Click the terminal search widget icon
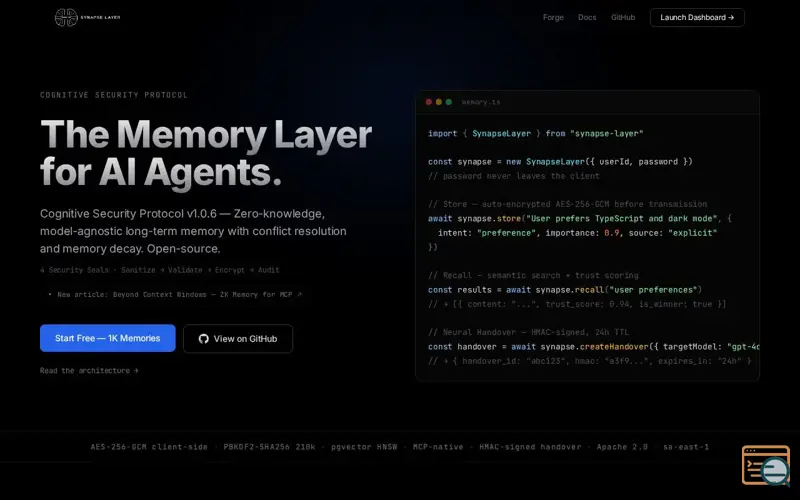 (766, 465)
